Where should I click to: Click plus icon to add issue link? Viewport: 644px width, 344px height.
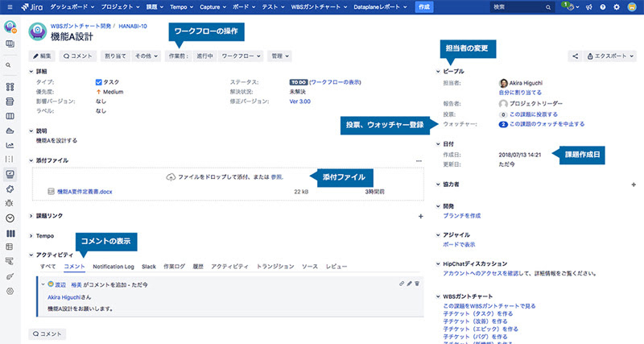(420, 216)
